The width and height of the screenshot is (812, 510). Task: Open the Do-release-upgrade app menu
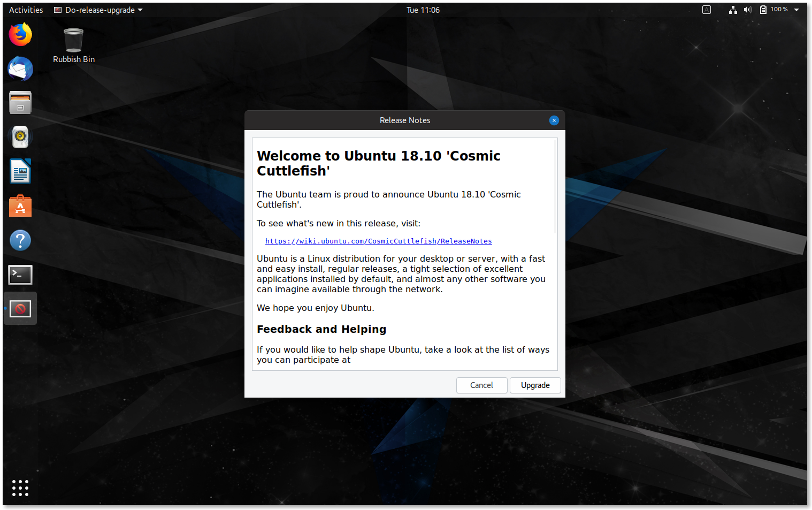click(98, 10)
